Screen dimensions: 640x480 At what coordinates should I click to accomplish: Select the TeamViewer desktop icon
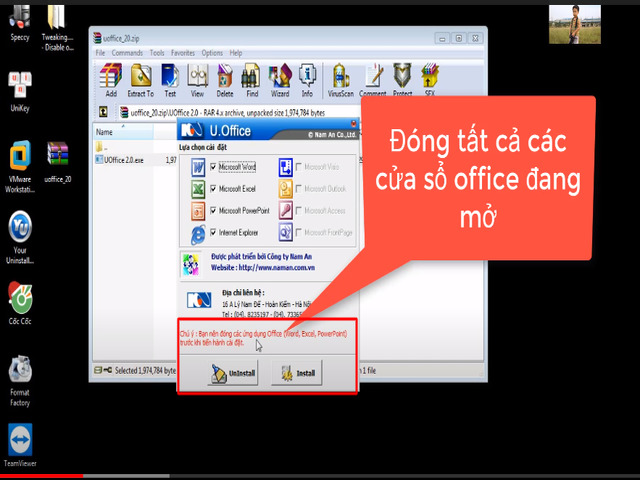[x=20, y=445]
